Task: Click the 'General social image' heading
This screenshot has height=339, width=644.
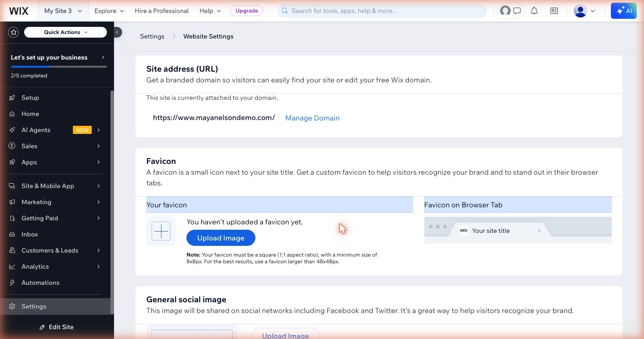Action: [186, 300]
